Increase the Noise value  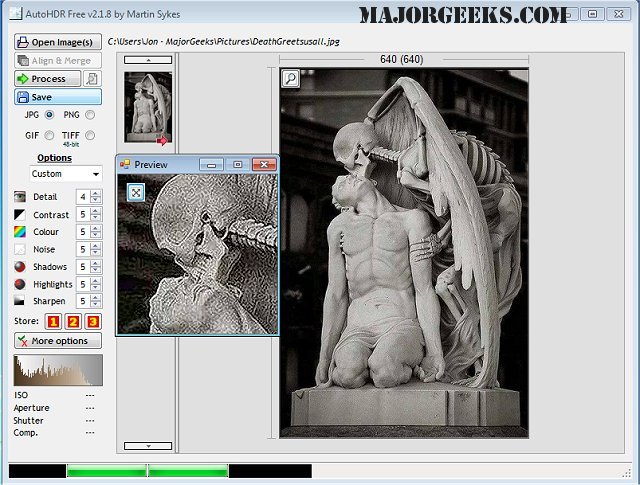[x=96, y=246]
